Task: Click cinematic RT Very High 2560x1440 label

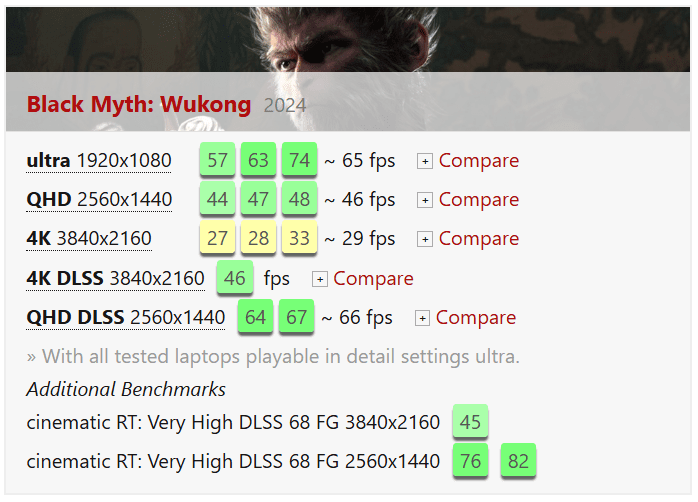Action: (x=233, y=462)
